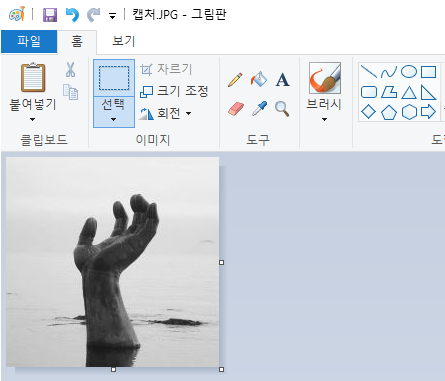The width and height of the screenshot is (445, 381).
Task: Expand the 선택 dropdown options
Action: point(114,112)
